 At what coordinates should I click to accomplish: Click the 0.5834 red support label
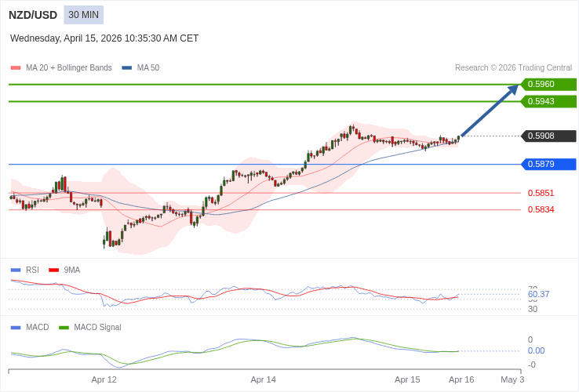[541, 209]
